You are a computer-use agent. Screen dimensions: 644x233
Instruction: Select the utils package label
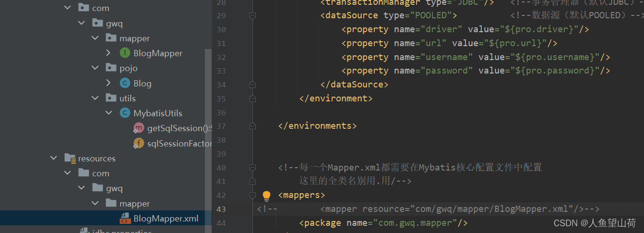(x=128, y=98)
